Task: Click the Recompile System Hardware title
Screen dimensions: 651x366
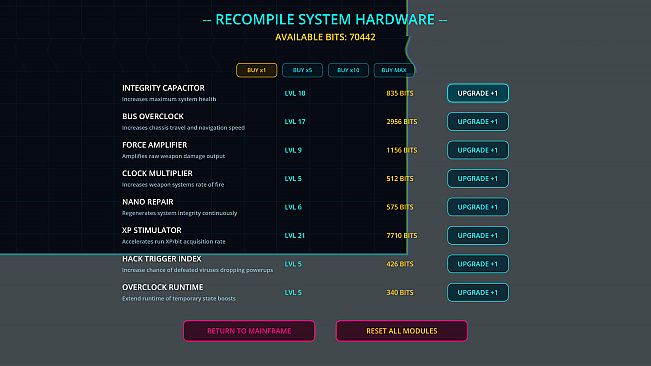Action: tap(325, 20)
